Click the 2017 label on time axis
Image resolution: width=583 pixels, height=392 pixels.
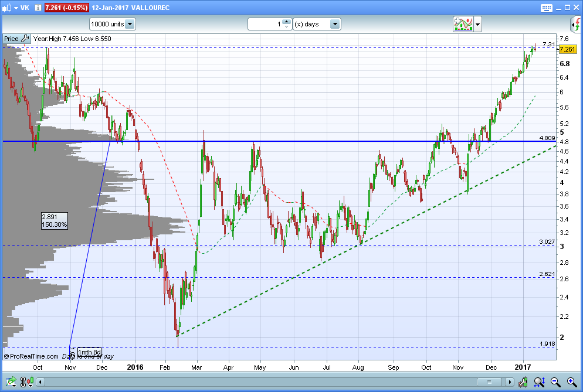(523, 367)
